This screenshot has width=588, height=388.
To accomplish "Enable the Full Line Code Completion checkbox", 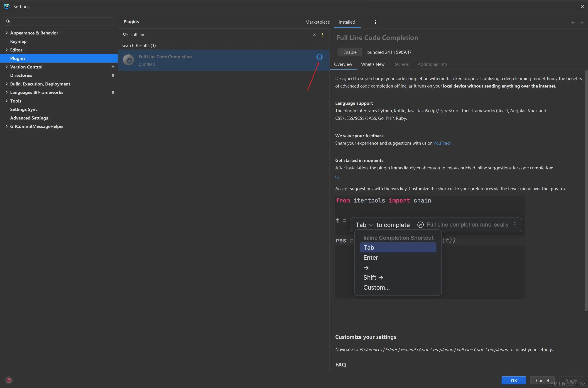I will pyautogui.click(x=319, y=57).
